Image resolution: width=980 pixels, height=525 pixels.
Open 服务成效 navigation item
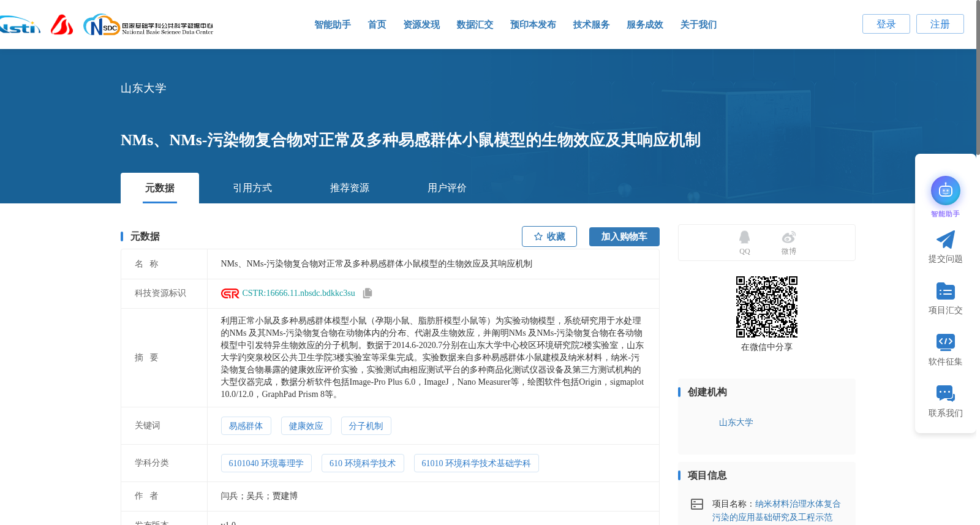pos(645,25)
